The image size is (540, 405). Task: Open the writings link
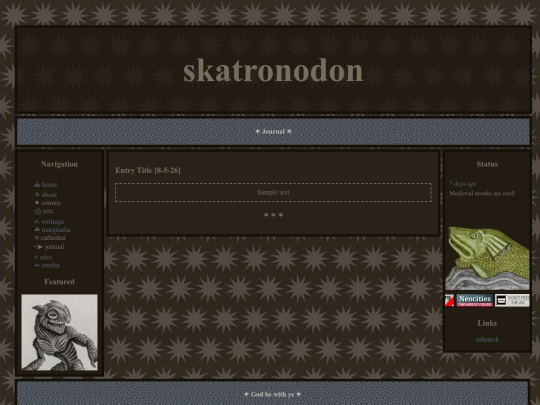pos(49,222)
